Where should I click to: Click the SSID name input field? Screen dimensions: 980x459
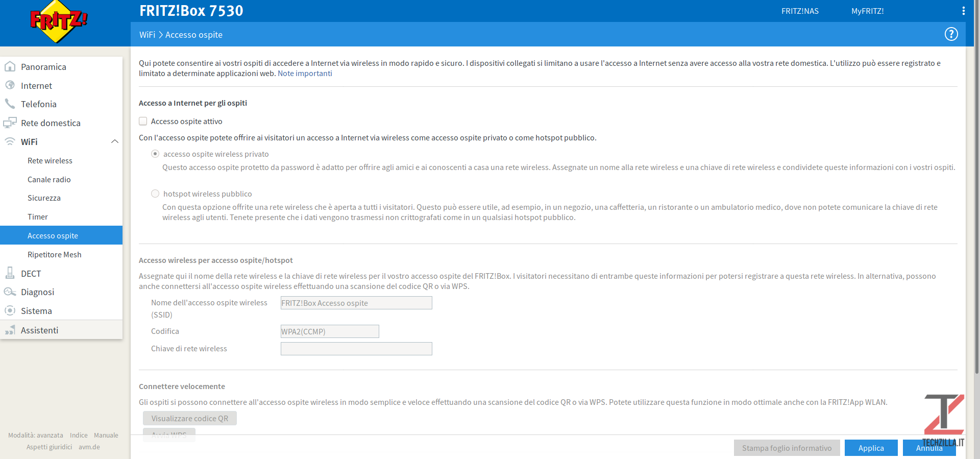356,303
